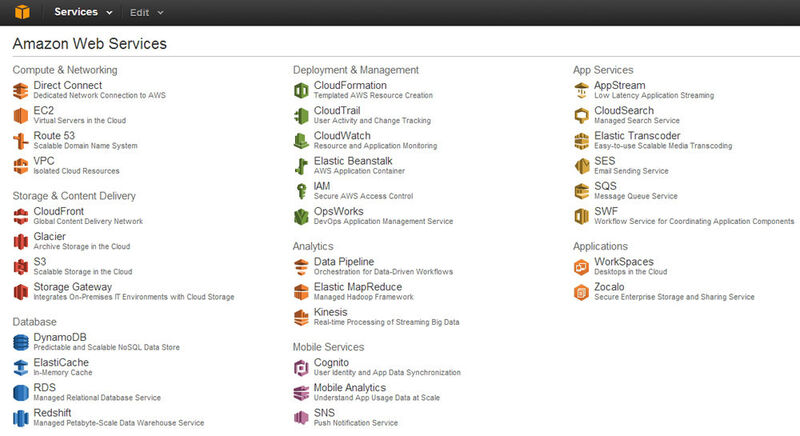Screen dimensions: 800x436
Task: Click the Cognito icon
Action: point(301,368)
